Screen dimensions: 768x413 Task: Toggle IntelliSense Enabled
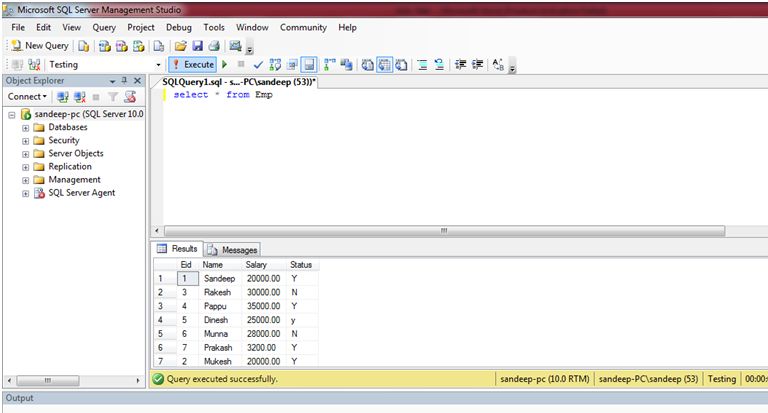pos(309,65)
